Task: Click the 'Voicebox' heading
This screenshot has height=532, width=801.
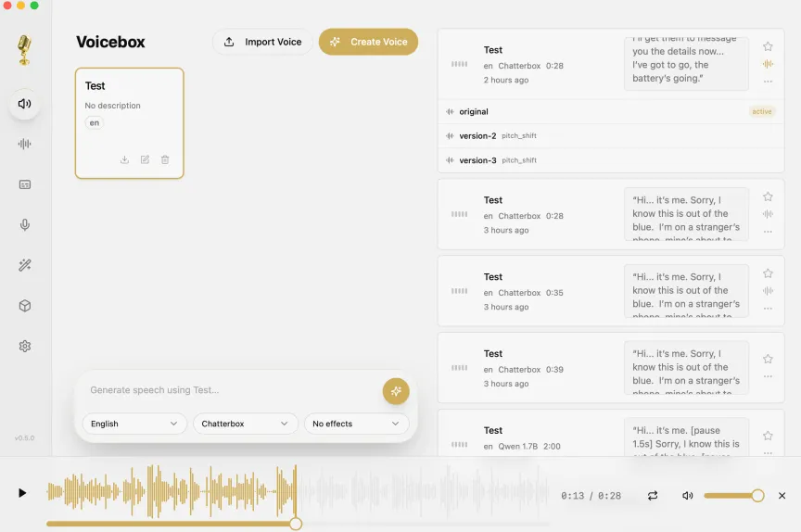Action: [110, 42]
